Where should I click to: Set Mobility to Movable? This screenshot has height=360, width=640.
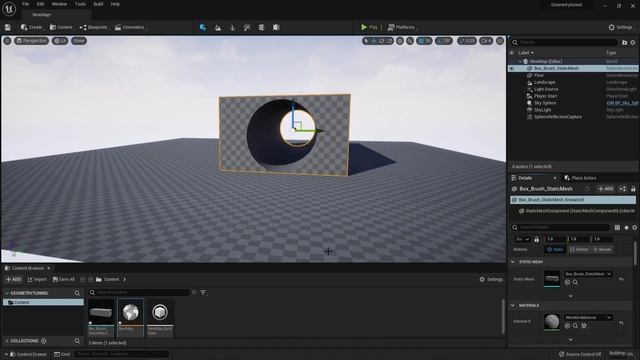602,249
